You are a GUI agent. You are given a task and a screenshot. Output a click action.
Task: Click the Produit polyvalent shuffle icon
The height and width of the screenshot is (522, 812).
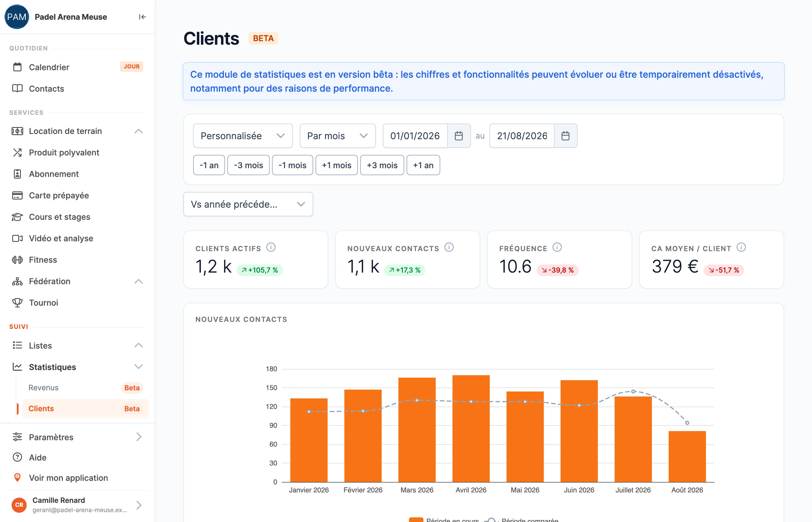[x=17, y=153]
